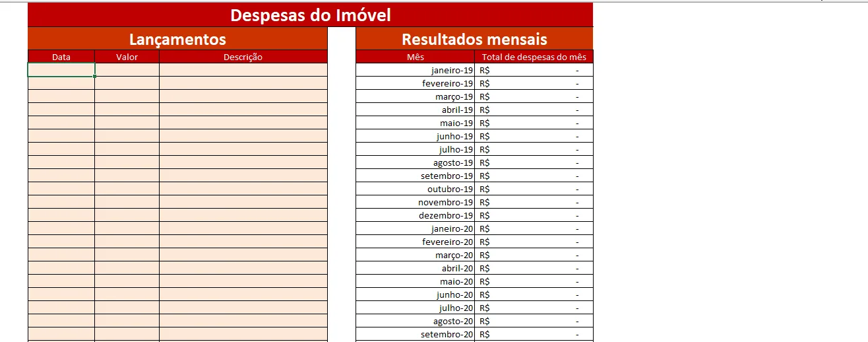Click the total value cell for maio-20
Viewport: 868px width, 342px height.
(534, 281)
